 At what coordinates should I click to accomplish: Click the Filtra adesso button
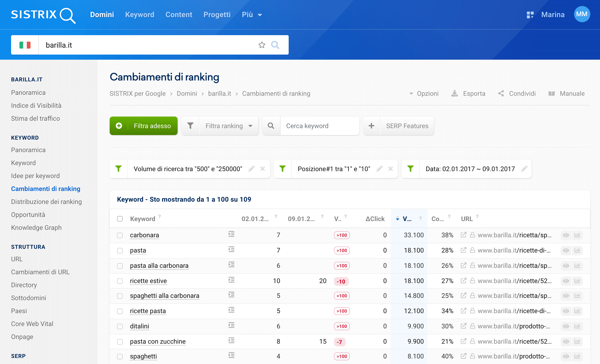[x=143, y=126]
